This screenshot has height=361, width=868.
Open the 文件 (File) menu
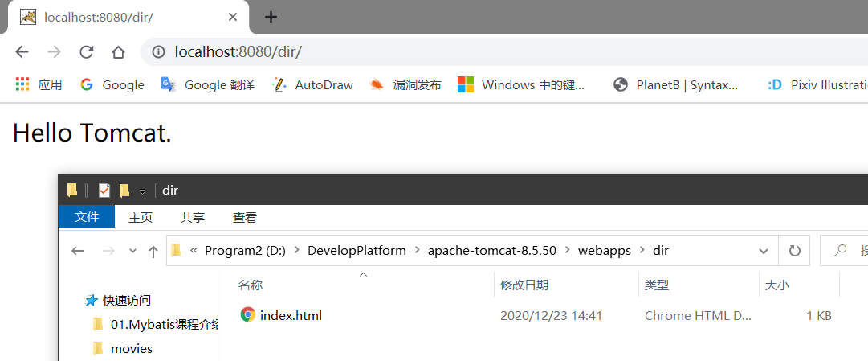pyautogui.click(x=87, y=217)
